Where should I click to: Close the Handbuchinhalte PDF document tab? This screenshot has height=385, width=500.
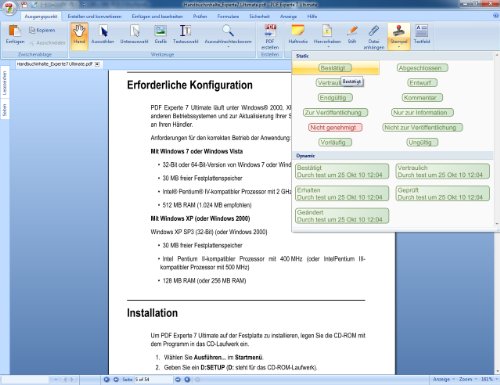pyautogui.click(x=97, y=64)
